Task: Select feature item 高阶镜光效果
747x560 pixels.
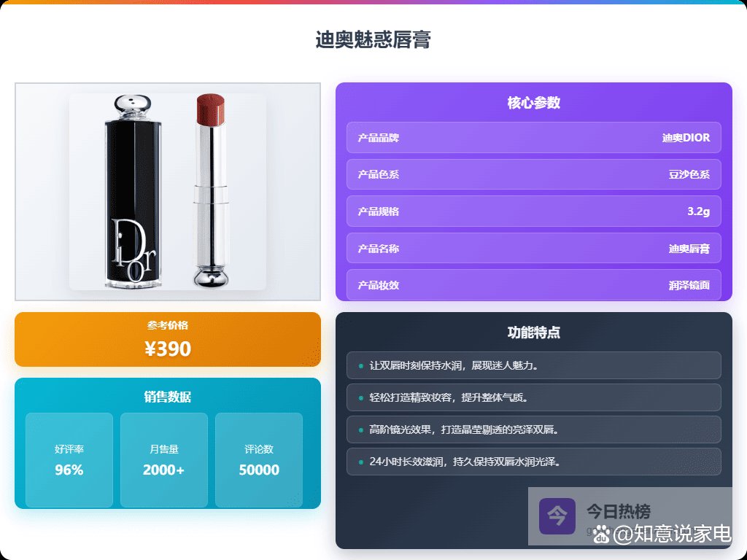Action: click(x=533, y=429)
